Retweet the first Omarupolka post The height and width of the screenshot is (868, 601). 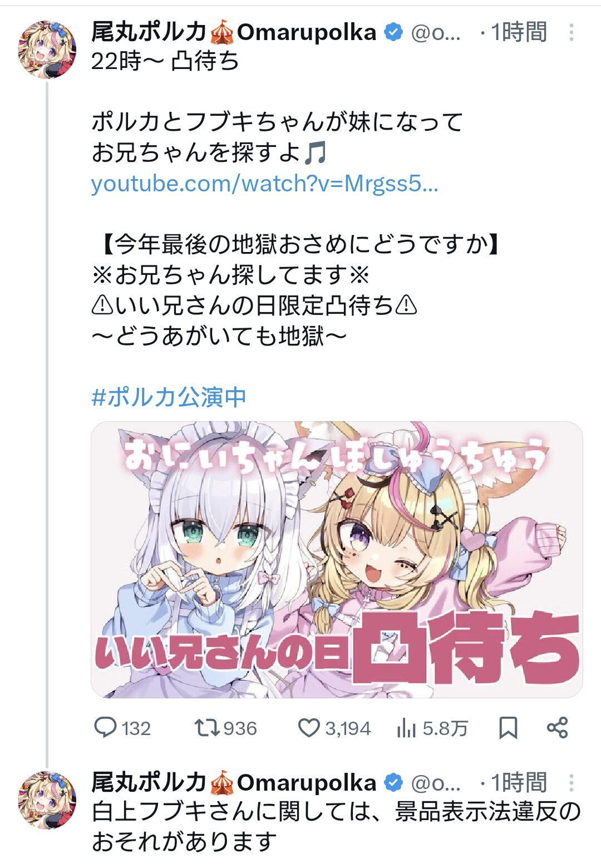click(225, 728)
